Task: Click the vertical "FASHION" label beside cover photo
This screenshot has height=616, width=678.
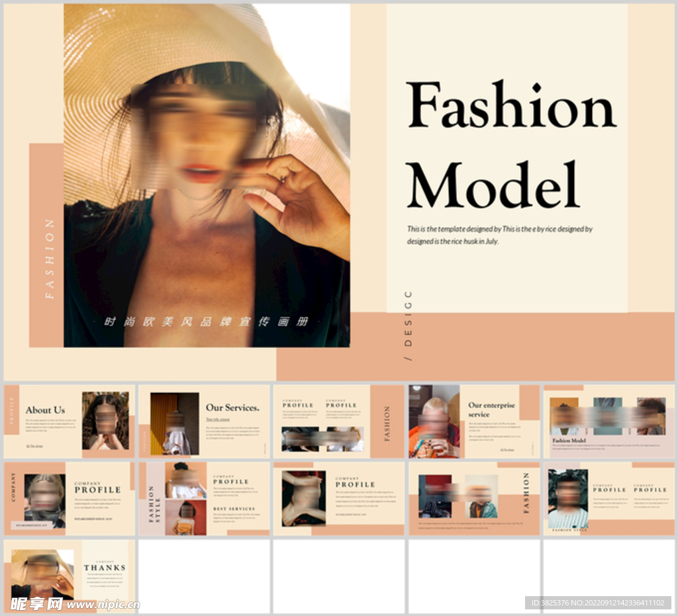Action: coord(50,259)
